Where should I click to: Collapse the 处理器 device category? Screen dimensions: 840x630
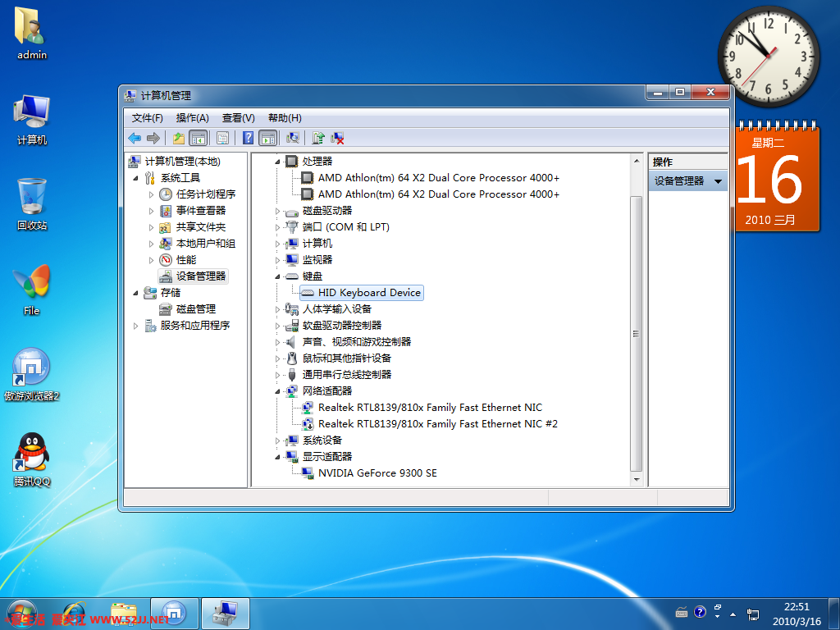tap(277, 162)
